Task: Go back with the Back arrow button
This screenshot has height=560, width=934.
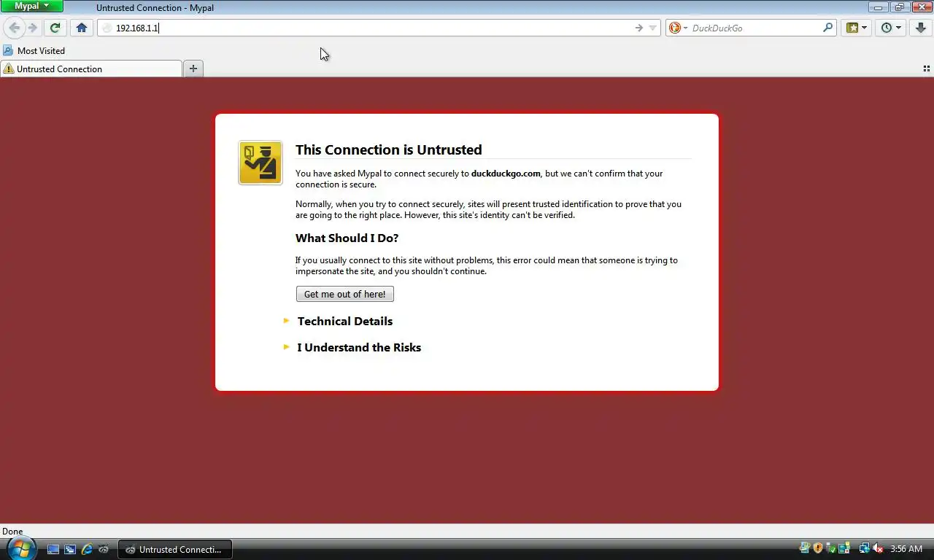Action: pyautogui.click(x=14, y=28)
